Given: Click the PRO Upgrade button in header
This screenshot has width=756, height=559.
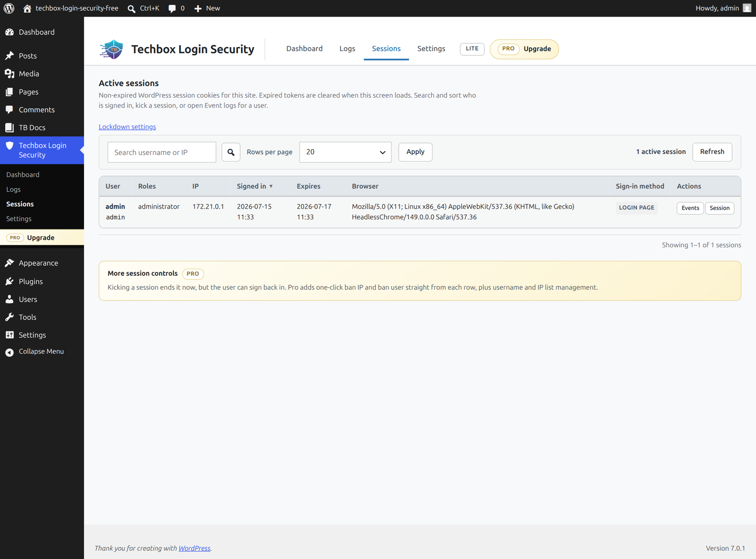Looking at the screenshot, I should 524,49.
